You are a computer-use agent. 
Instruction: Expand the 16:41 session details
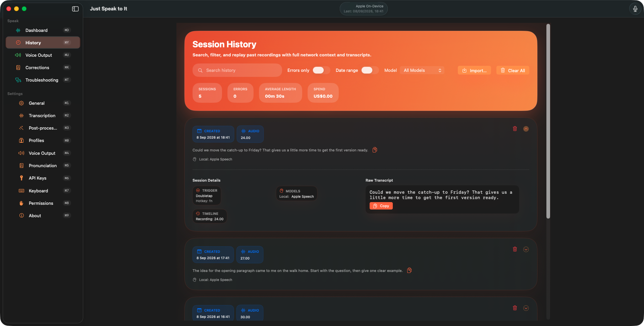click(x=526, y=308)
